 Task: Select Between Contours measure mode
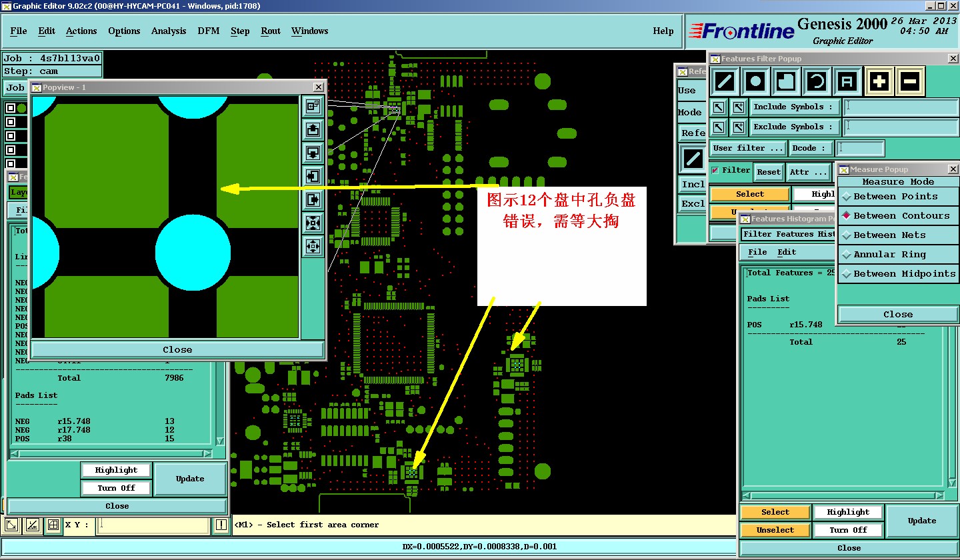tap(897, 216)
